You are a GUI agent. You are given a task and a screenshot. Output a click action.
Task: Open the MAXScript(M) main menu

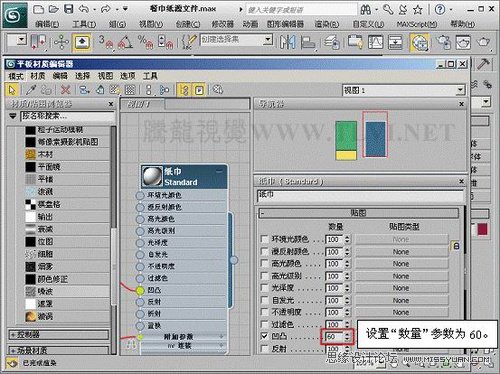417,24
